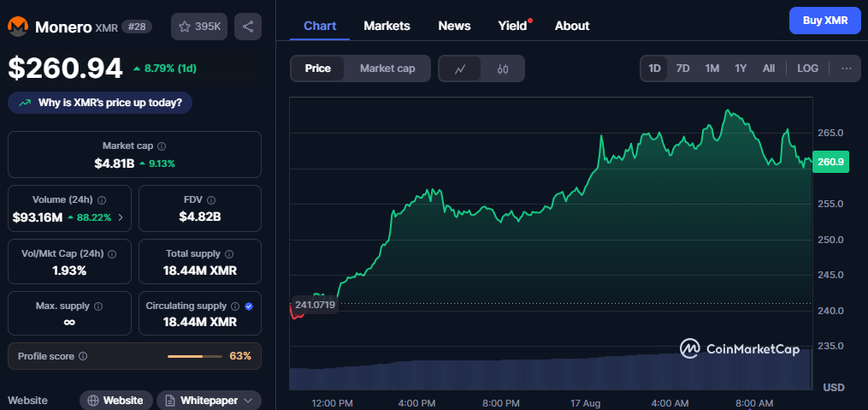The width and height of the screenshot is (868, 410).
Task: Switch chart to Market cap
Action: (x=387, y=68)
